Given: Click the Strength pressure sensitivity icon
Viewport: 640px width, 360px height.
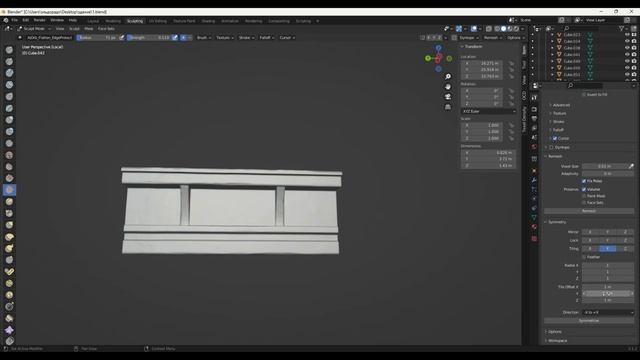Looking at the screenshot, I should (175, 38).
